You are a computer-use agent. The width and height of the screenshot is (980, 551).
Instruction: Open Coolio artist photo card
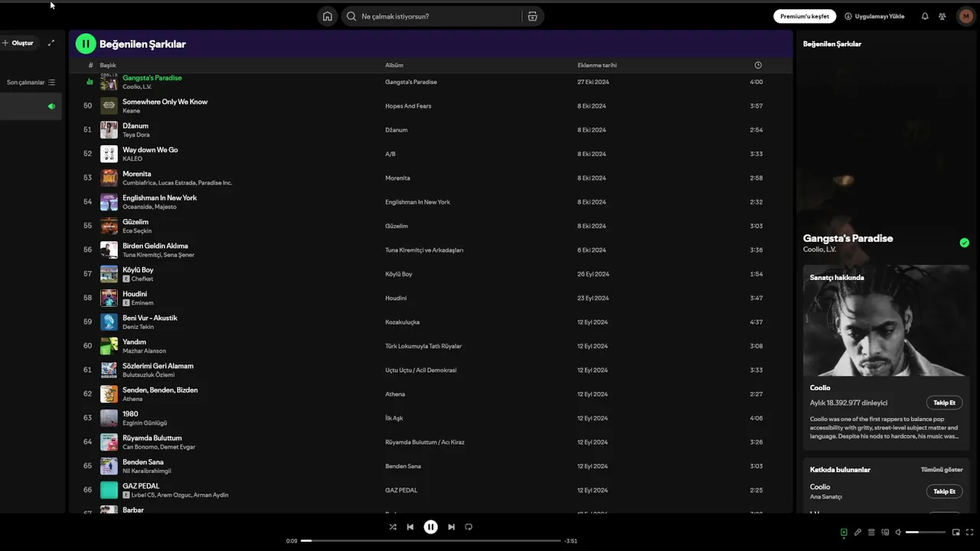coord(886,321)
